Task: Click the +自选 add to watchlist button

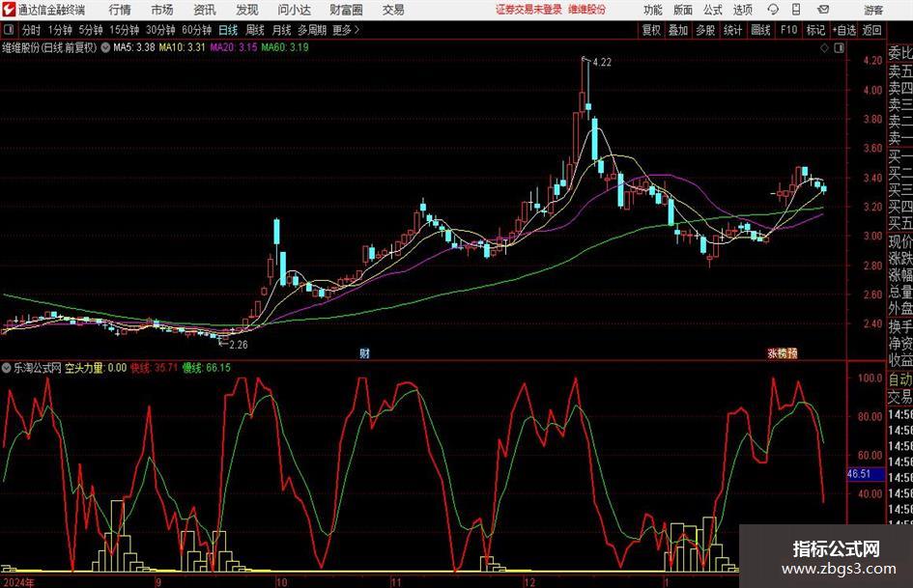Action: [844, 30]
